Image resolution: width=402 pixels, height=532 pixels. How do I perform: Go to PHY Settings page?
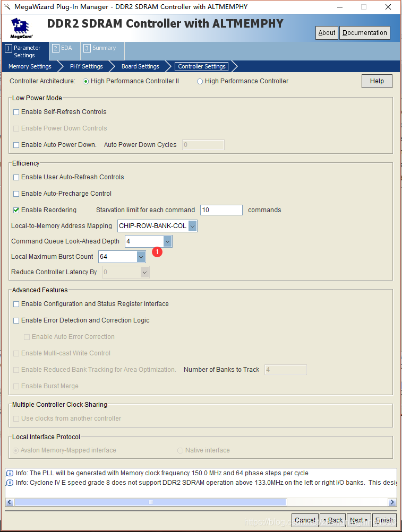(x=87, y=66)
